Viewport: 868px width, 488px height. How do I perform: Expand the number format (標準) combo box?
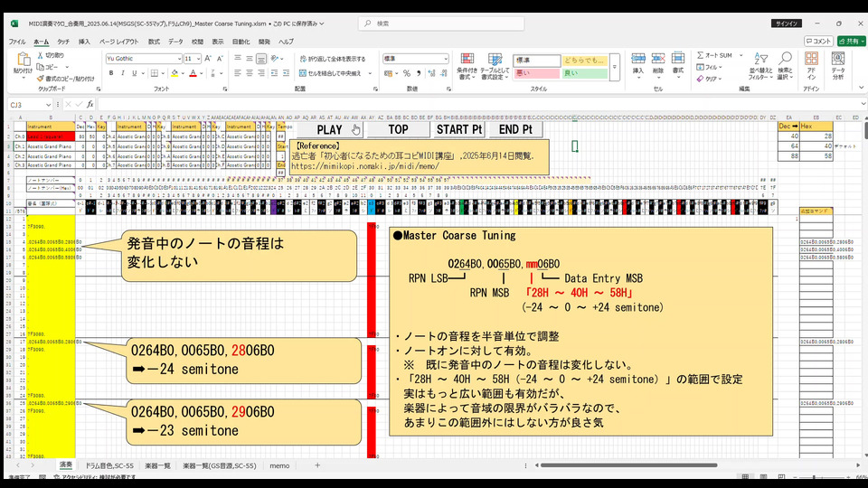click(x=446, y=59)
